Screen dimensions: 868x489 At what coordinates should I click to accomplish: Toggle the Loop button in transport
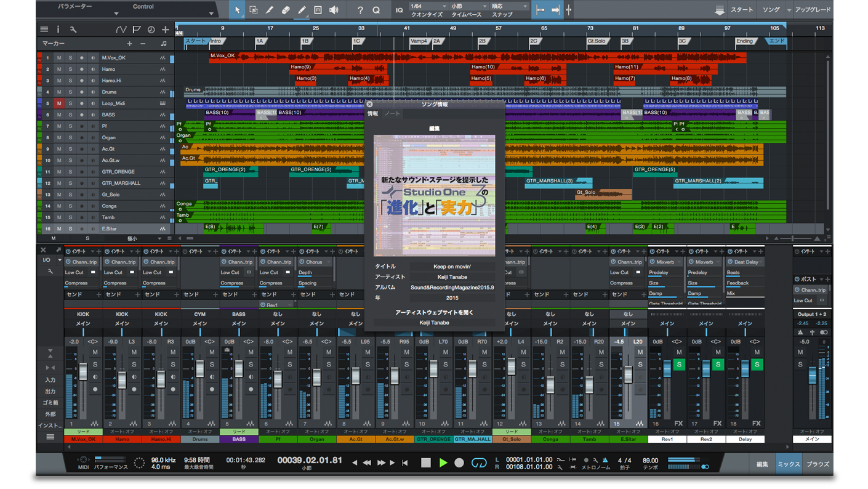coord(478,463)
